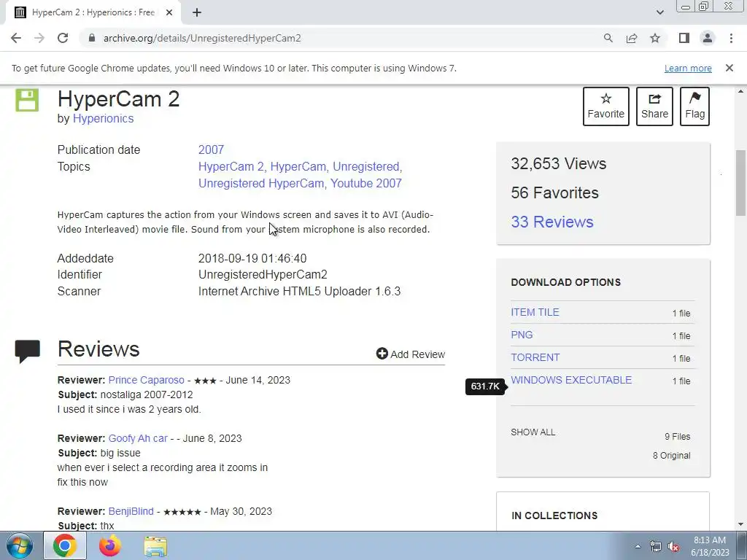Click the forward navigation arrow

39,38
